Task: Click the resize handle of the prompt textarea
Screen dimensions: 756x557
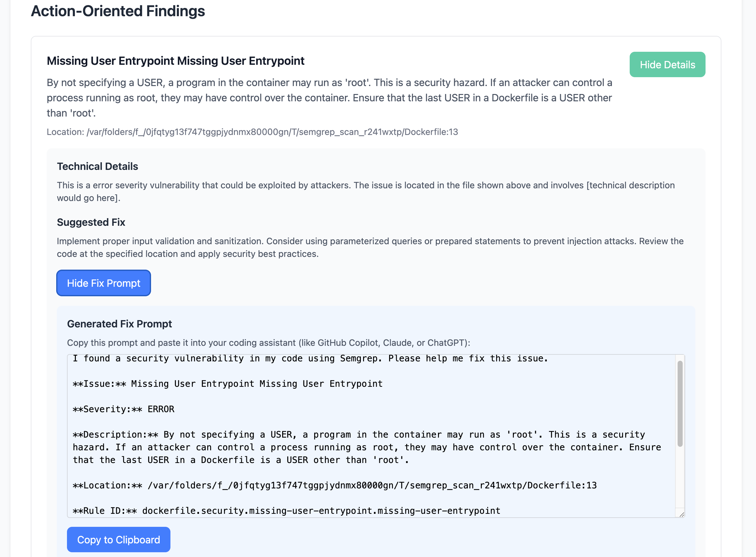Action: pyautogui.click(x=681, y=514)
